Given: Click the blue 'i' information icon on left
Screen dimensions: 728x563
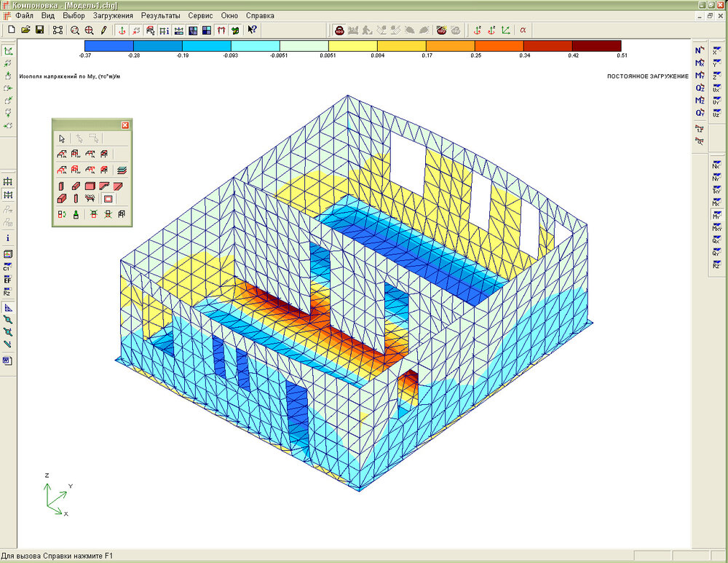Looking at the screenshot, I should [x=7, y=238].
